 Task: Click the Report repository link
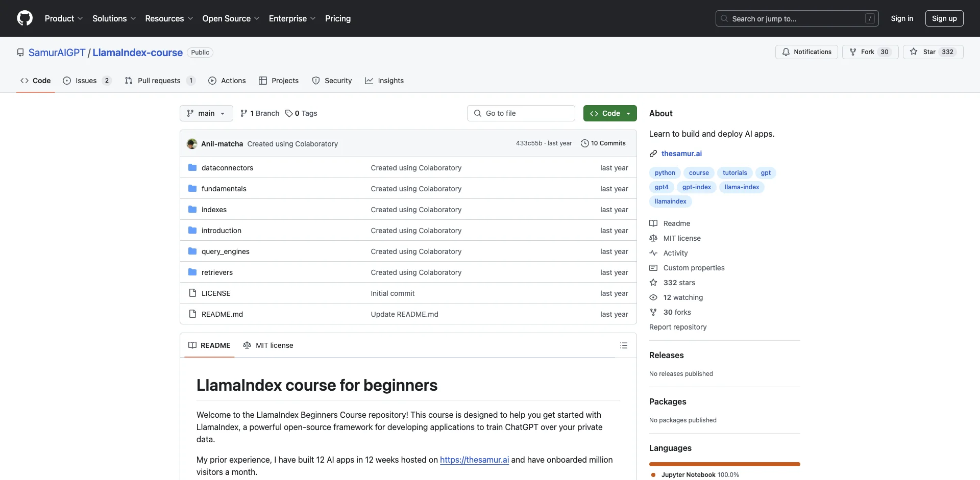[678, 327]
